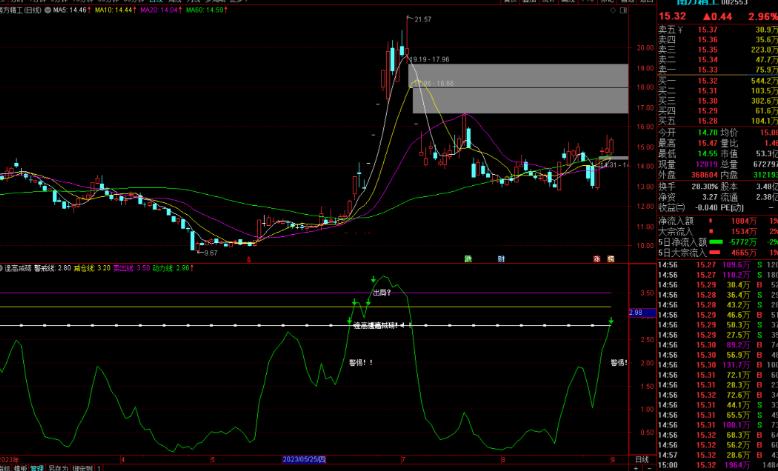This screenshot has width=778, height=471.
Task: Click the small icon next to 卖五
Action: point(680,30)
